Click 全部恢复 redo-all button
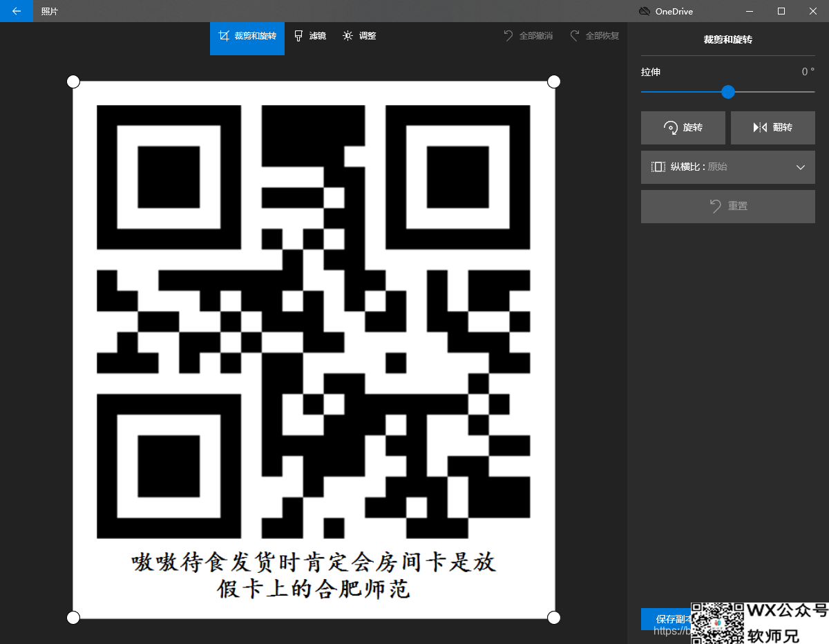 click(594, 36)
